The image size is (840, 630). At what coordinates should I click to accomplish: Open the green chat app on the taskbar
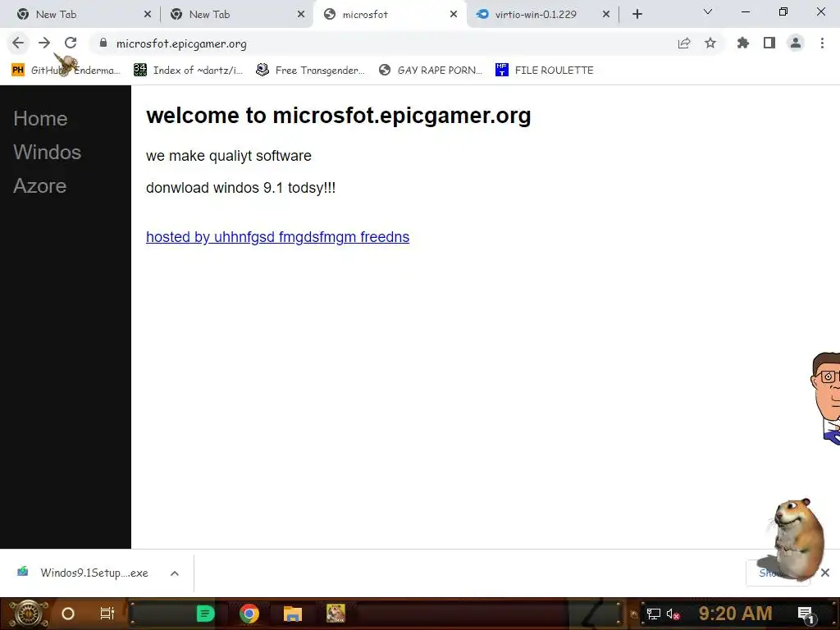point(206,614)
